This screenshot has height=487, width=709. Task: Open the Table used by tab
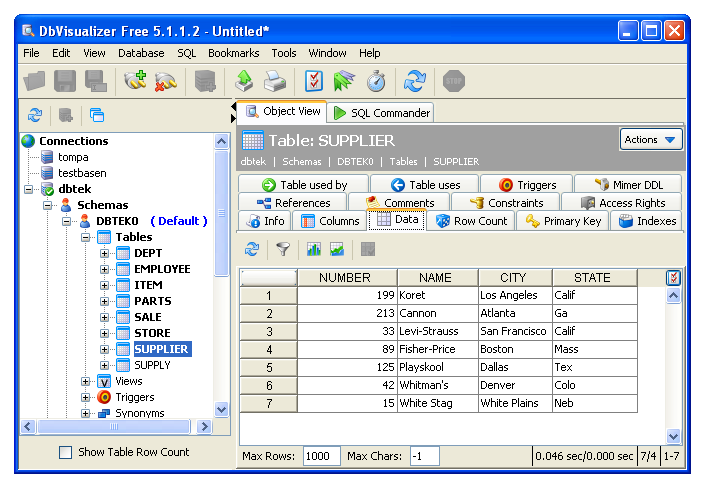coord(304,185)
